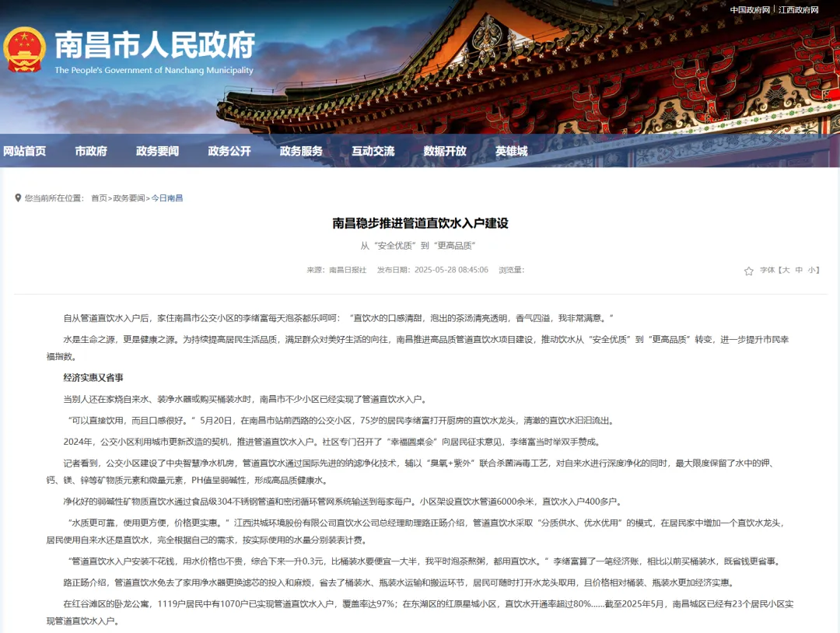Click the English subtitle under the site title
The height and width of the screenshot is (633, 840).
154,70
